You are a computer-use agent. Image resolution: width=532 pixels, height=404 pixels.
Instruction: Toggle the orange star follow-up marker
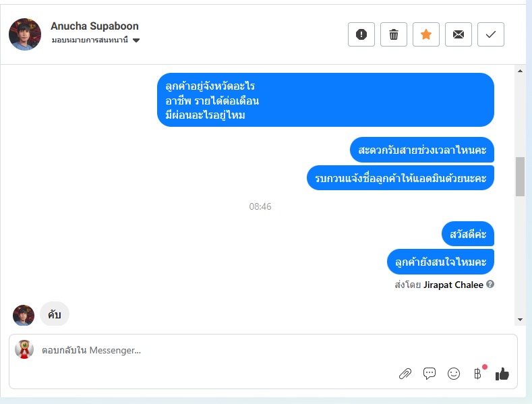(426, 34)
